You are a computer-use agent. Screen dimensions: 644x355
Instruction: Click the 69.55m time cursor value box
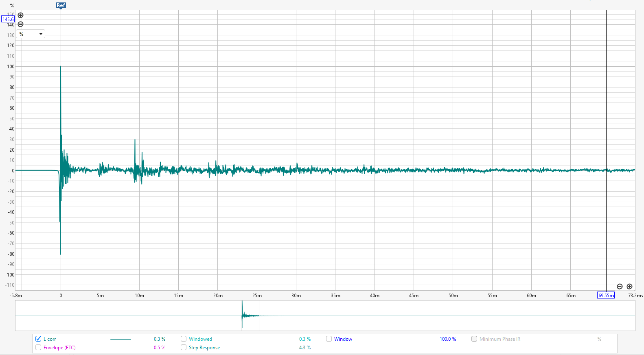click(x=606, y=295)
